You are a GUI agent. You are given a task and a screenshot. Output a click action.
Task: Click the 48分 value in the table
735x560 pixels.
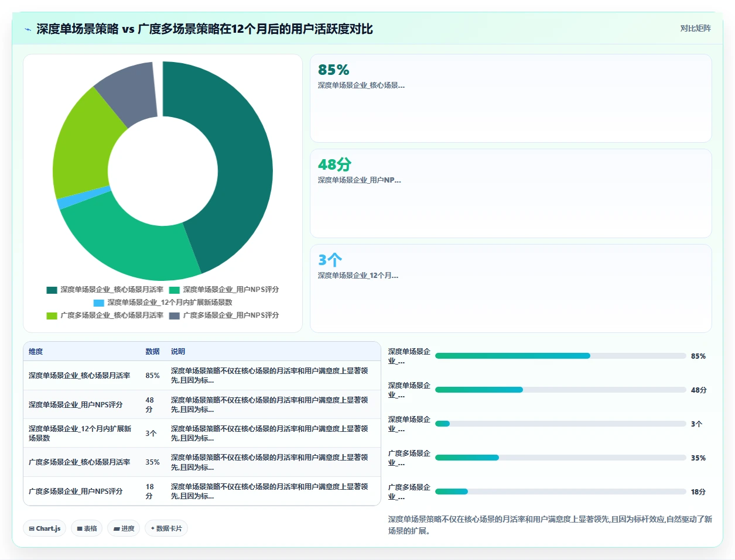point(150,405)
